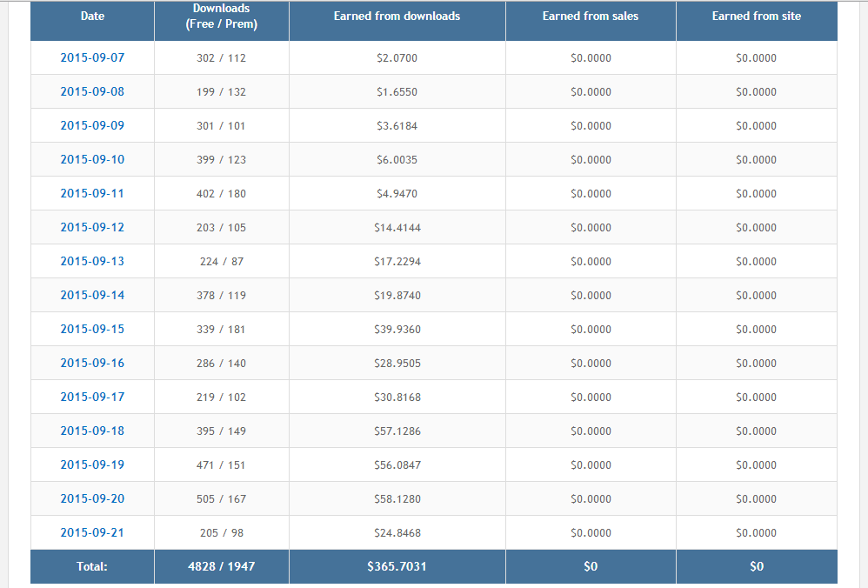Click the Date column header
Viewport: 868px width, 588px height.
click(92, 16)
